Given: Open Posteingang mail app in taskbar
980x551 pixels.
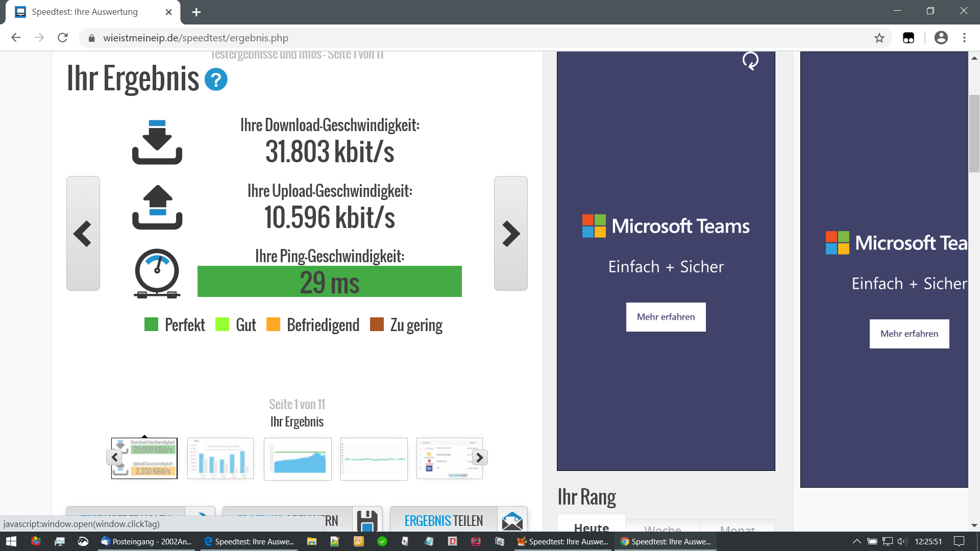Looking at the screenshot, I should tap(146, 541).
